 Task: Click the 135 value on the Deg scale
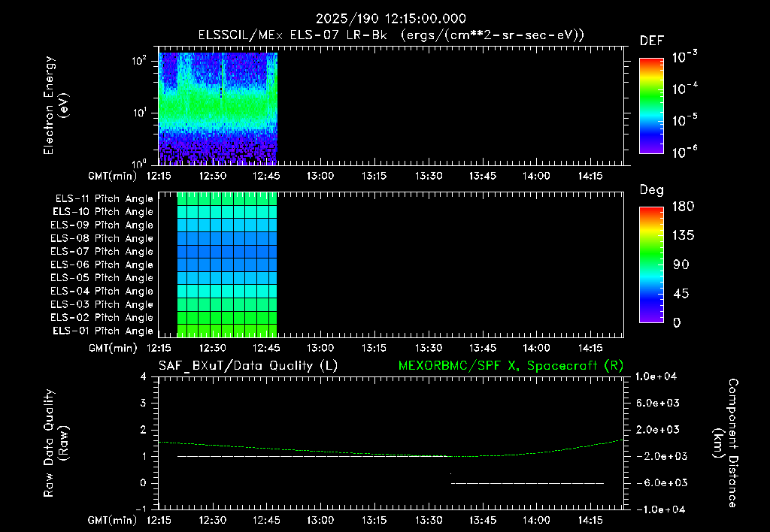[683, 236]
